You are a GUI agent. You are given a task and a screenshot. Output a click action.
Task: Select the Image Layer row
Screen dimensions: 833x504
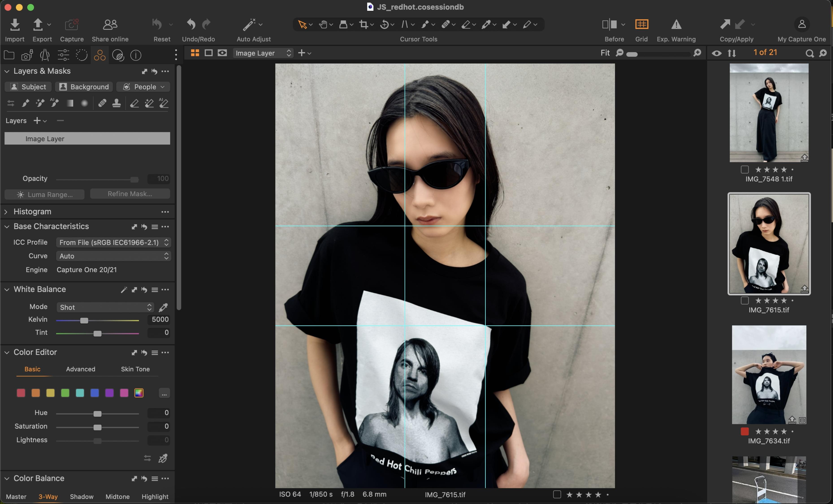coord(87,138)
